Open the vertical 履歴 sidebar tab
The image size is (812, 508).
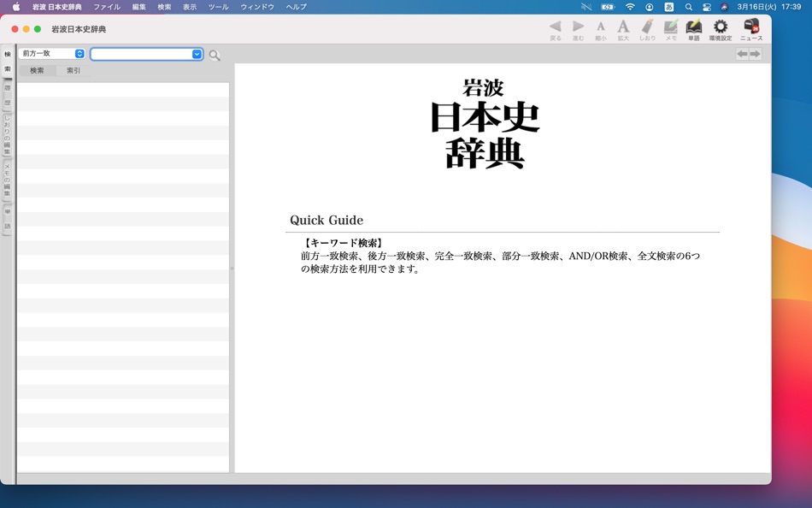7,95
